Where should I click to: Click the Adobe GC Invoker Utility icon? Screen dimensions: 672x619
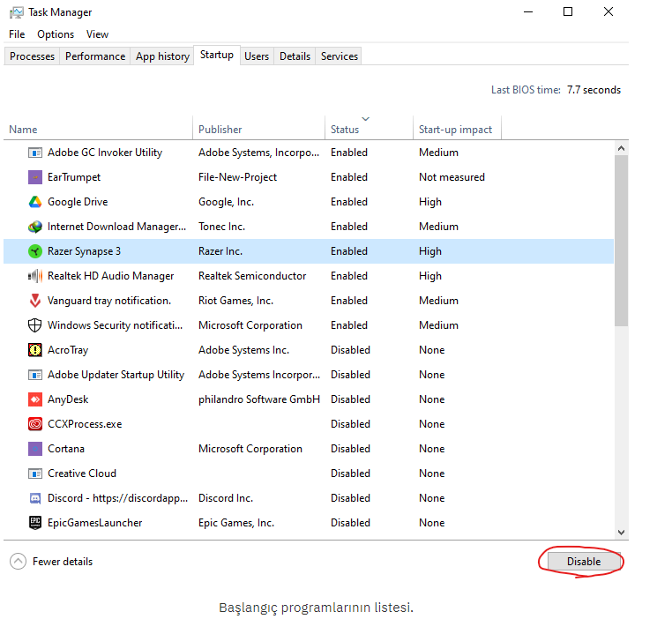click(x=35, y=153)
